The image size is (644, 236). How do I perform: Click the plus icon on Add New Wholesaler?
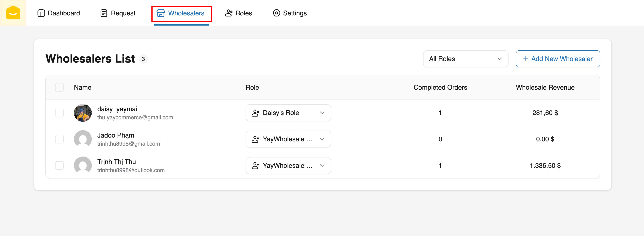[x=525, y=59]
